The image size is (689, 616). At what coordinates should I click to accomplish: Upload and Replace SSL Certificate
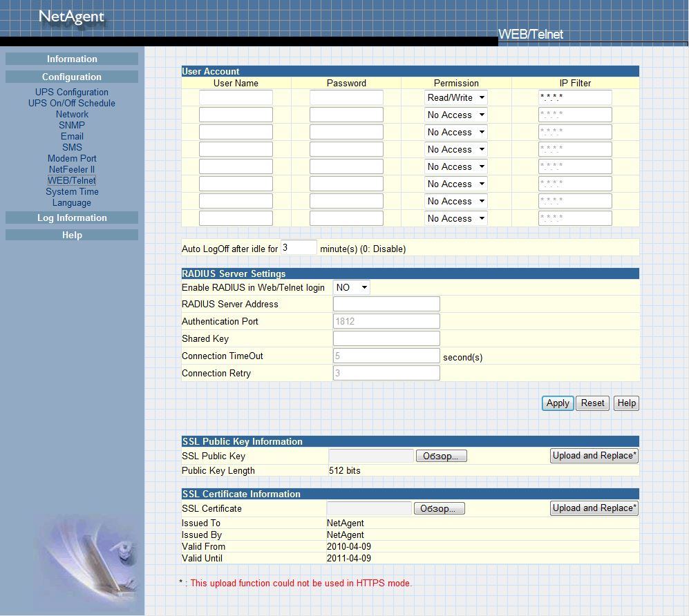tap(594, 508)
